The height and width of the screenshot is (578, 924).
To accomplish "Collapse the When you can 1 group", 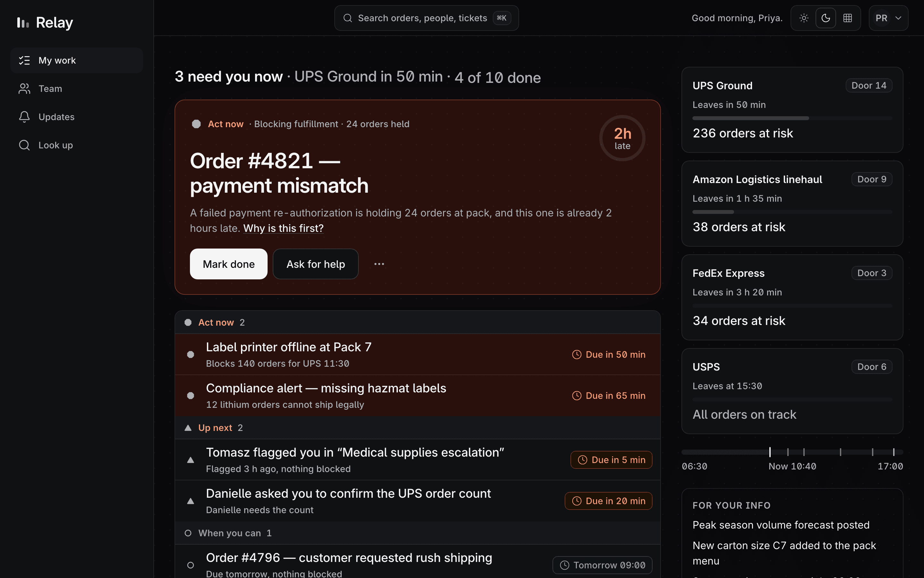I will tap(418, 533).
